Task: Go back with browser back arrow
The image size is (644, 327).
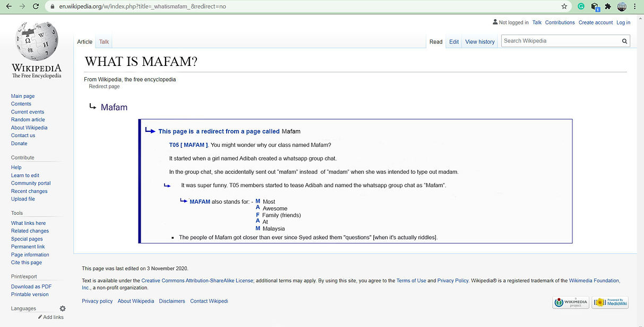Action: point(8,6)
